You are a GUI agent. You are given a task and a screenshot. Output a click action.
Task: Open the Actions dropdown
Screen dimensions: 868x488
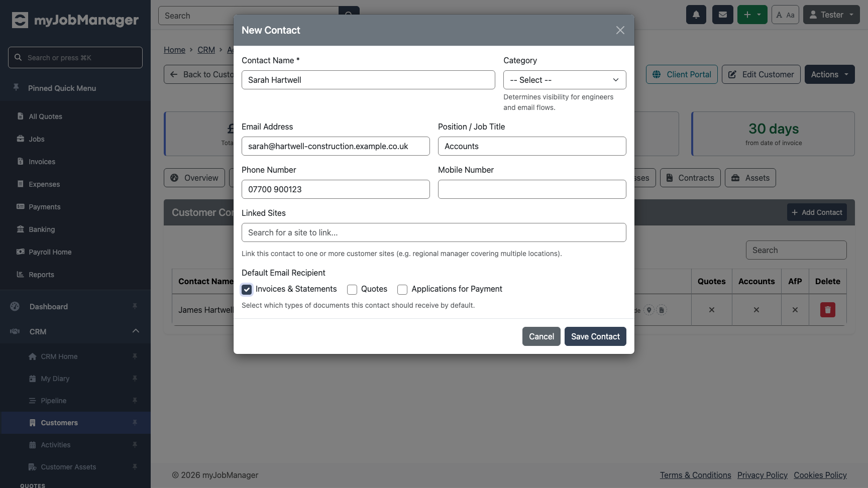point(829,74)
